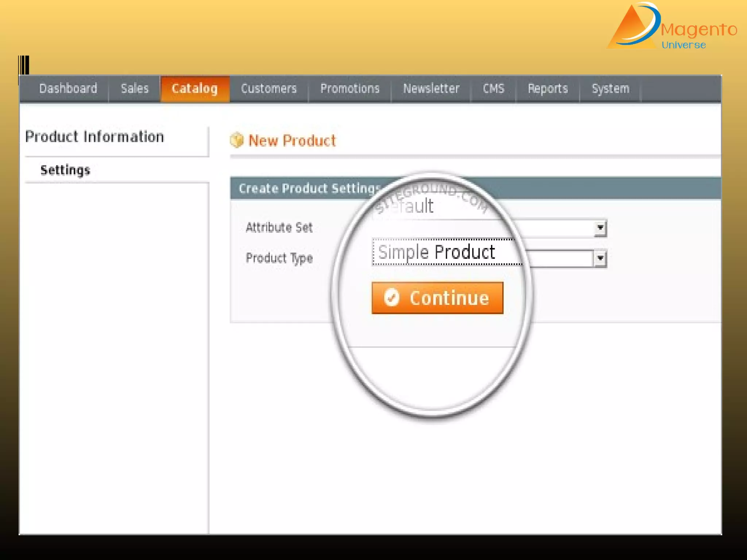Go to the Promotions menu

(x=350, y=89)
